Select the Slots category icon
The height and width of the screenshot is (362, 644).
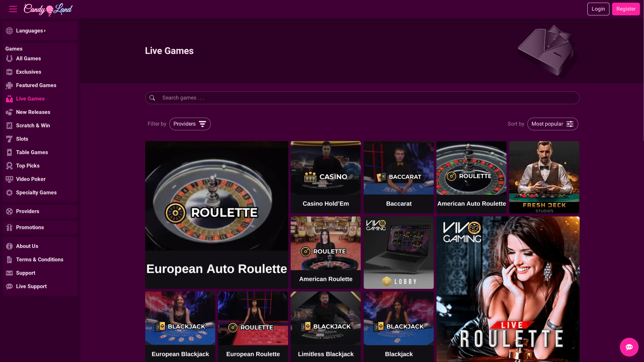(x=9, y=139)
